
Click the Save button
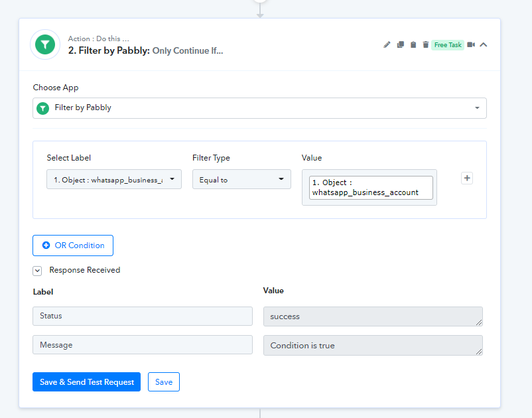164,382
